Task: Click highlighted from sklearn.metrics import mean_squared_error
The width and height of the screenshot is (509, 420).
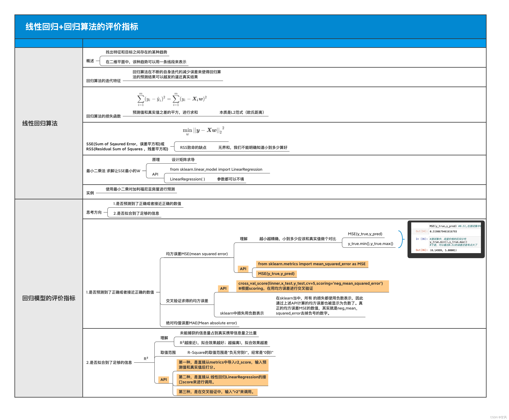Action: pyautogui.click(x=312, y=264)
